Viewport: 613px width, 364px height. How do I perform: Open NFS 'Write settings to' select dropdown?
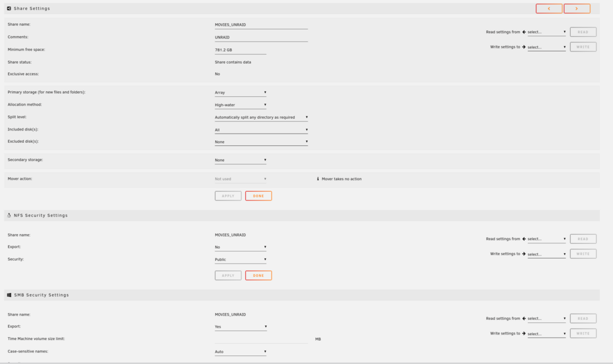click(547, 254)
